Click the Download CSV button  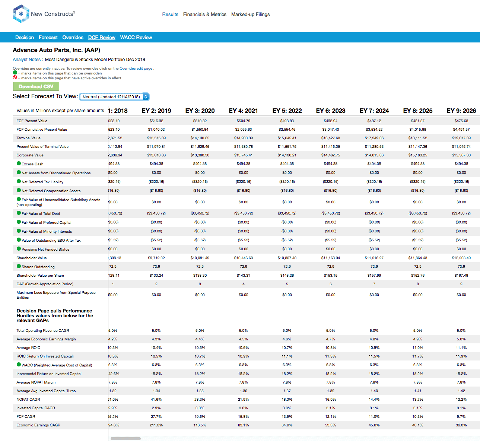(36, 86)
